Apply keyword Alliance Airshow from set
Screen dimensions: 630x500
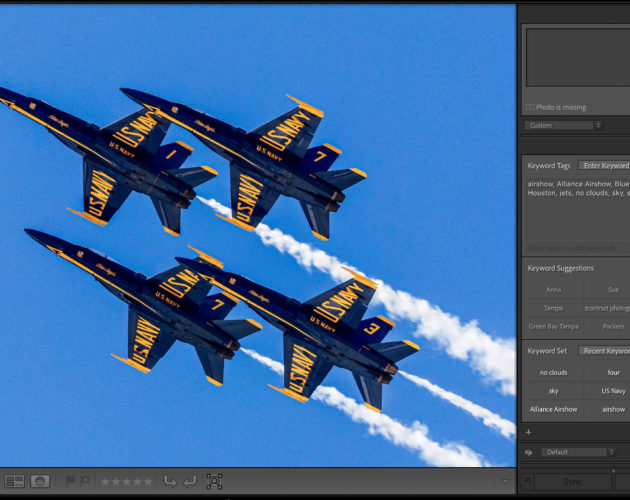(553, 410)
